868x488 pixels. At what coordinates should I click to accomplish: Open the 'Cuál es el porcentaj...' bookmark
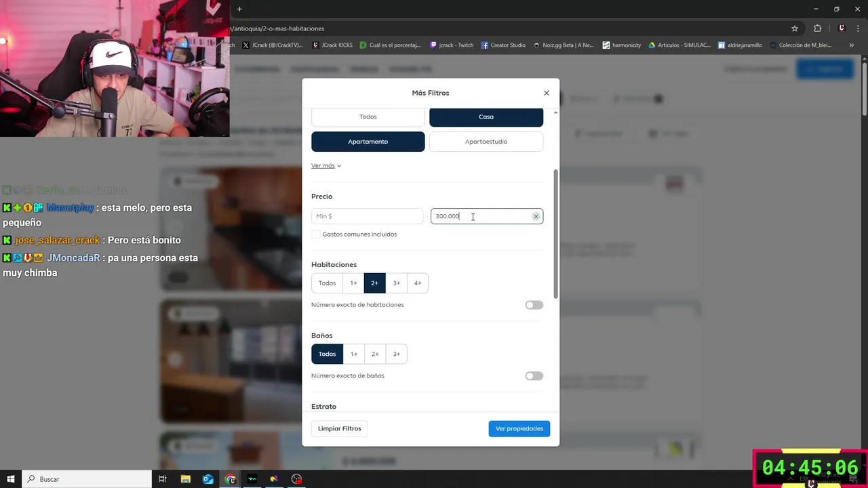(391, 45)
